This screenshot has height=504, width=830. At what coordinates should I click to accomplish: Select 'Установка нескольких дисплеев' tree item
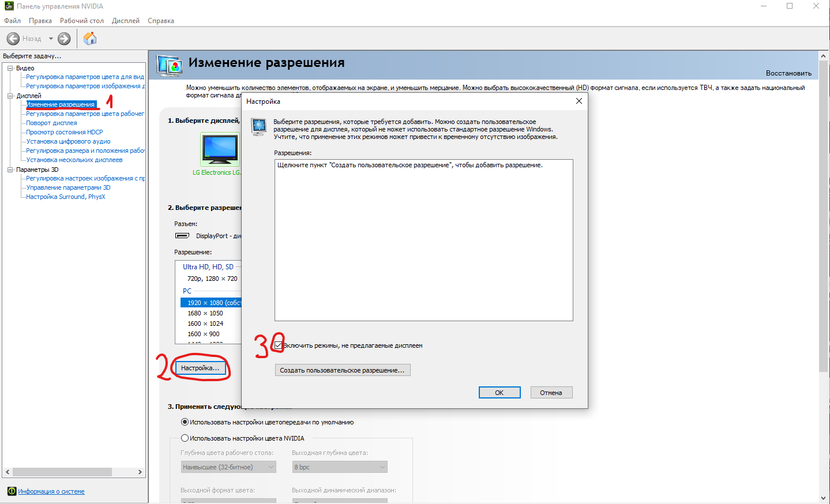[x=74, y=160]
